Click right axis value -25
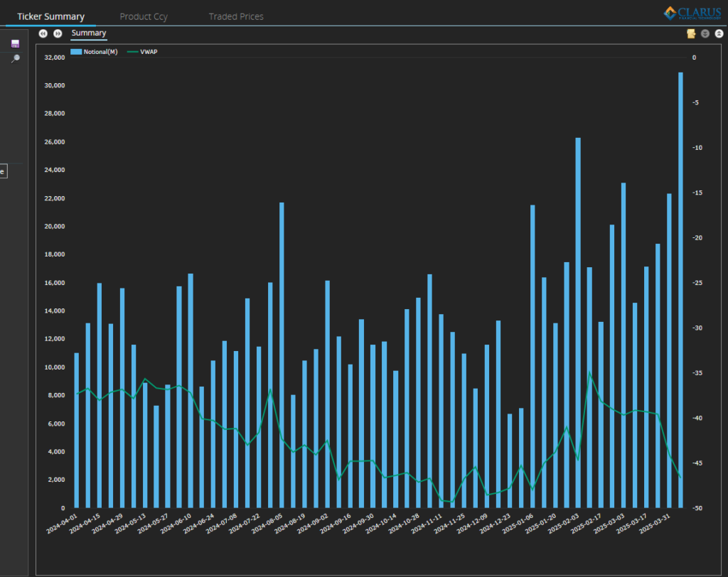The image size is (728, 577). (x=697, y=283)
